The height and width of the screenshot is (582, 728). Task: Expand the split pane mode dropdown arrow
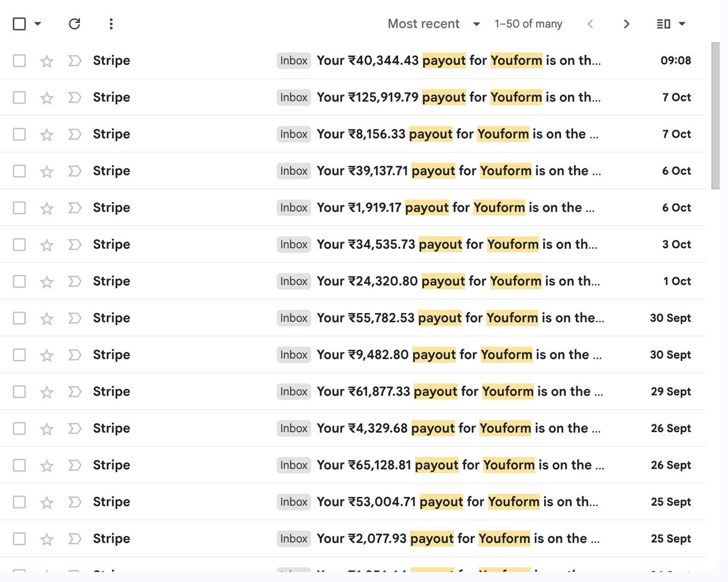click(682, 24)
